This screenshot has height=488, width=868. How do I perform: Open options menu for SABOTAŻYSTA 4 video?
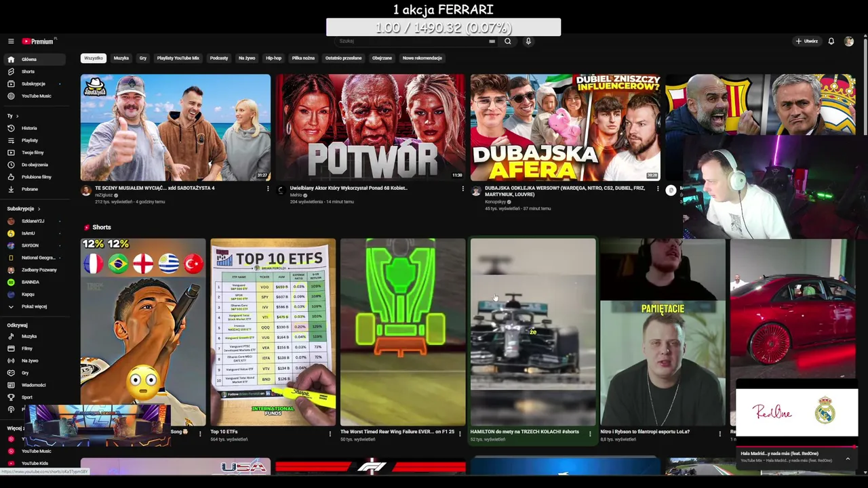[x=268, y=189]
